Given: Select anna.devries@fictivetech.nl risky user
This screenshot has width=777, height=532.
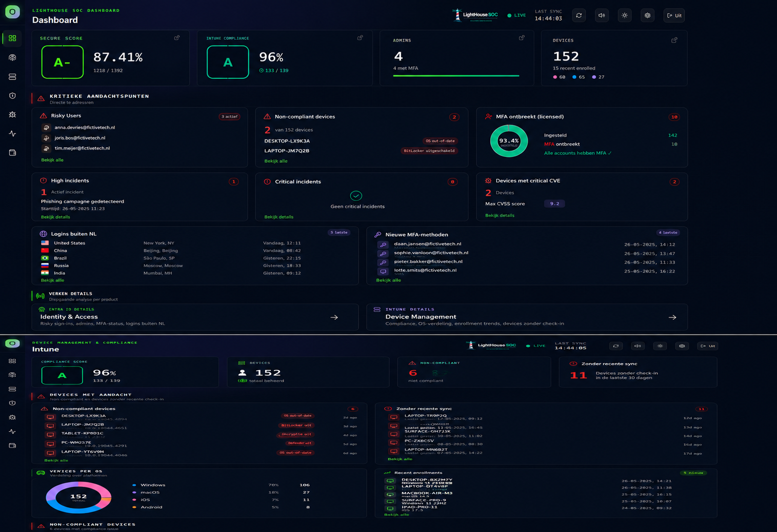Looking at the screenshot, I should pyautogui.click(x=85, y=127).
